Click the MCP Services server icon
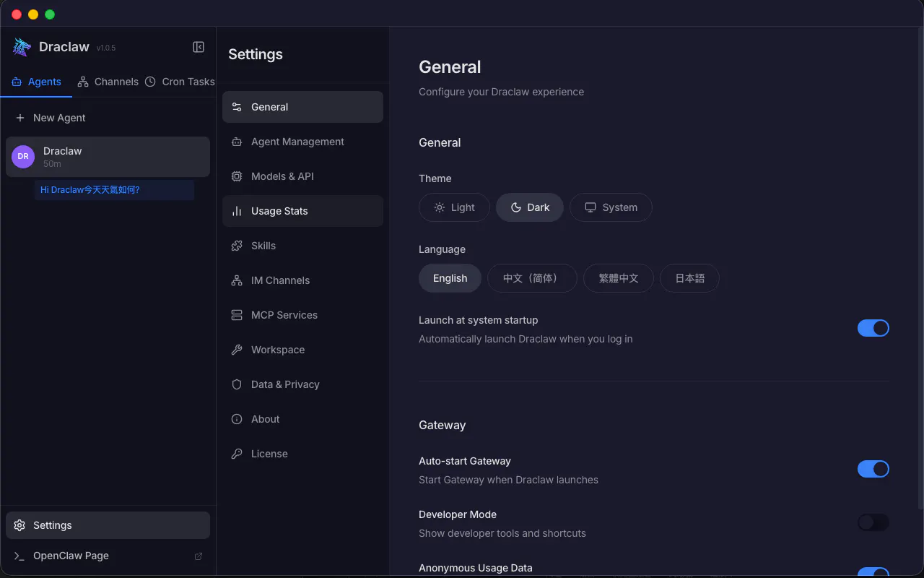This screenshot has width=924, height=578. [x=237, y=315]
